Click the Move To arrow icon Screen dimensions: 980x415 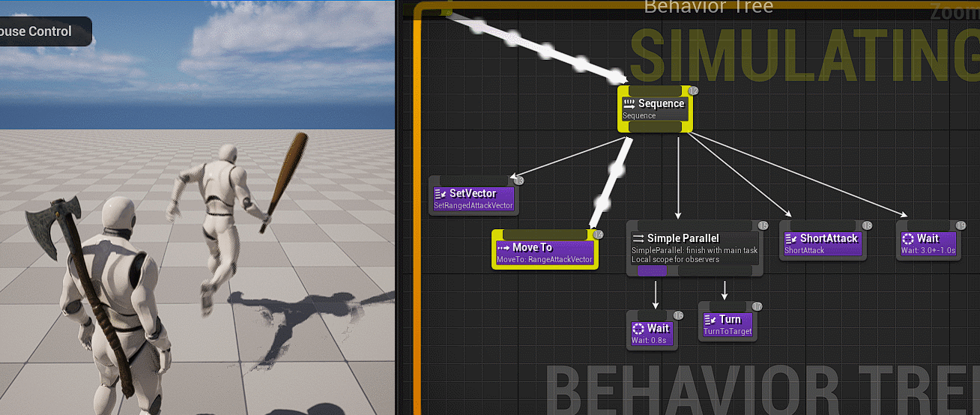click(503, 247)
